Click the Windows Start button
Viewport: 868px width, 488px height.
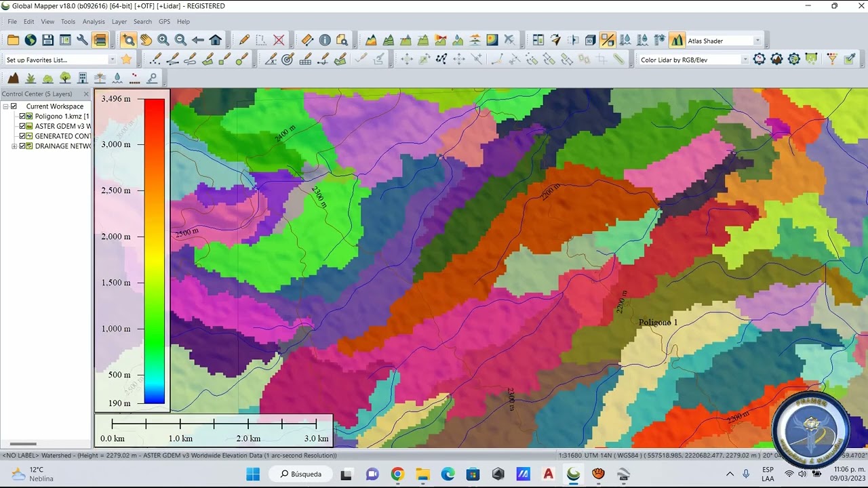pos(253,474)
